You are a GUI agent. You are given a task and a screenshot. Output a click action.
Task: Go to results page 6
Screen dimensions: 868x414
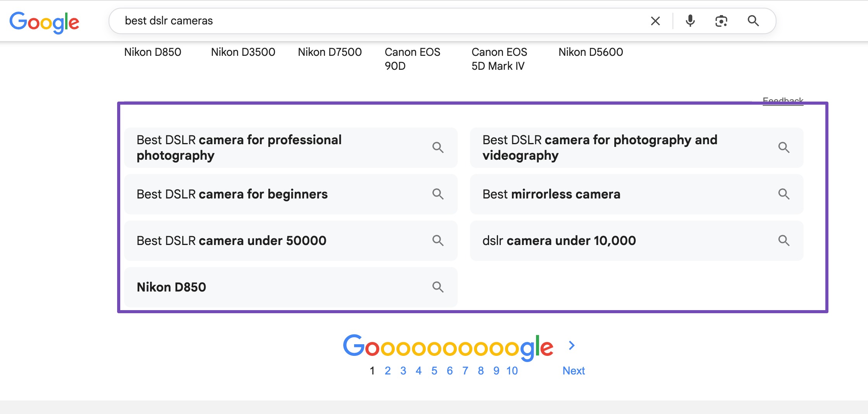(450, 371)
